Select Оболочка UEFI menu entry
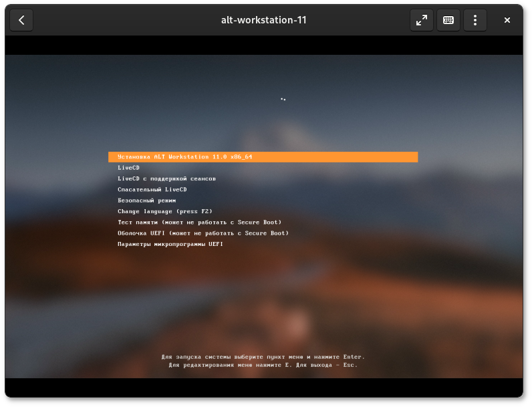Screen dimensions: 532x407 203,233
